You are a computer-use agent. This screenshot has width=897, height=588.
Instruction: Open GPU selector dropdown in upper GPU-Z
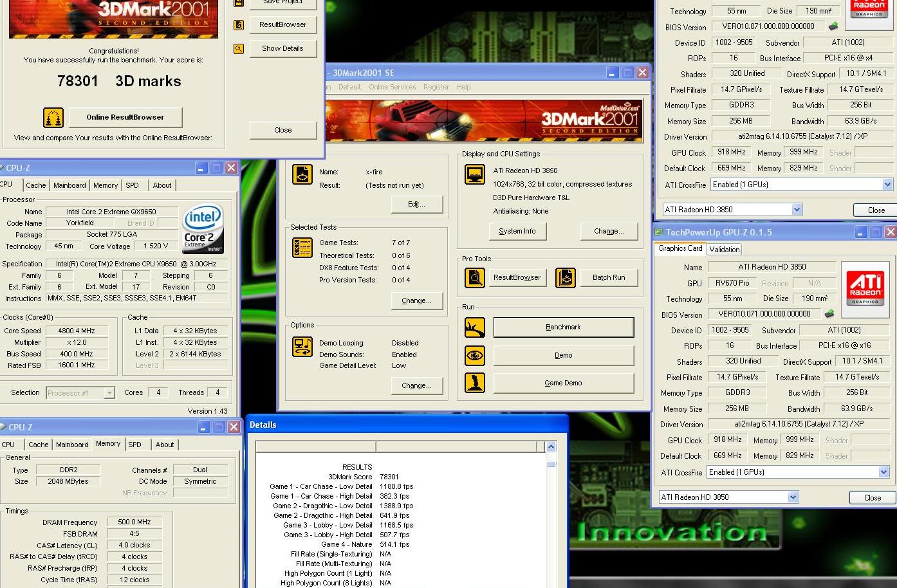[797, 210]
